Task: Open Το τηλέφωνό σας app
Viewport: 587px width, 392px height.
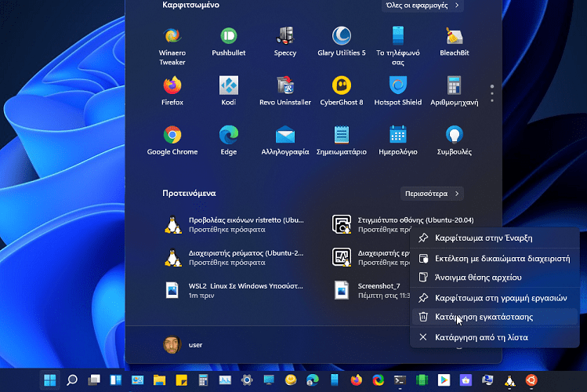Action: [397, 45]
